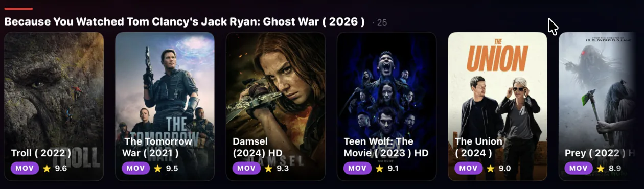Open the Teen Wolf: The Movie poster
This screenshot has height=189, width=644.
386,106
